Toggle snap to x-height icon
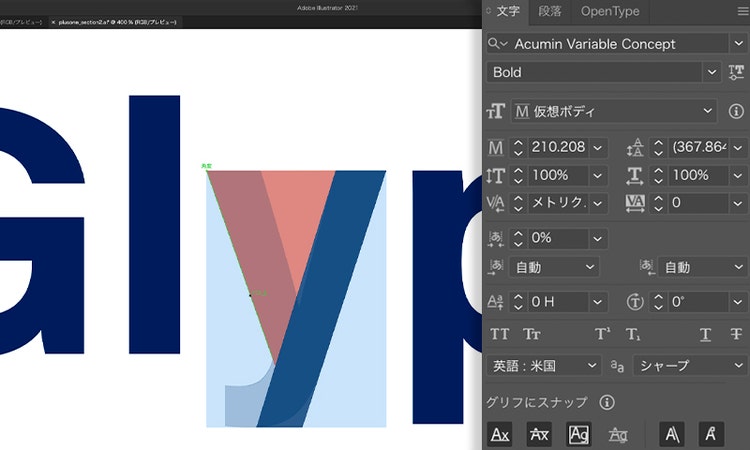The image size is (750, 450). tap(539, 434)
